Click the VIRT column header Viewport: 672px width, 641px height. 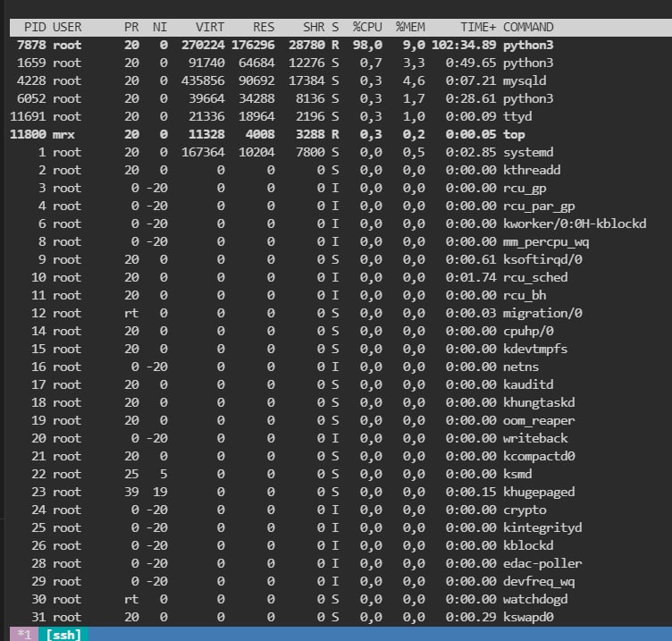pos(210,27)
